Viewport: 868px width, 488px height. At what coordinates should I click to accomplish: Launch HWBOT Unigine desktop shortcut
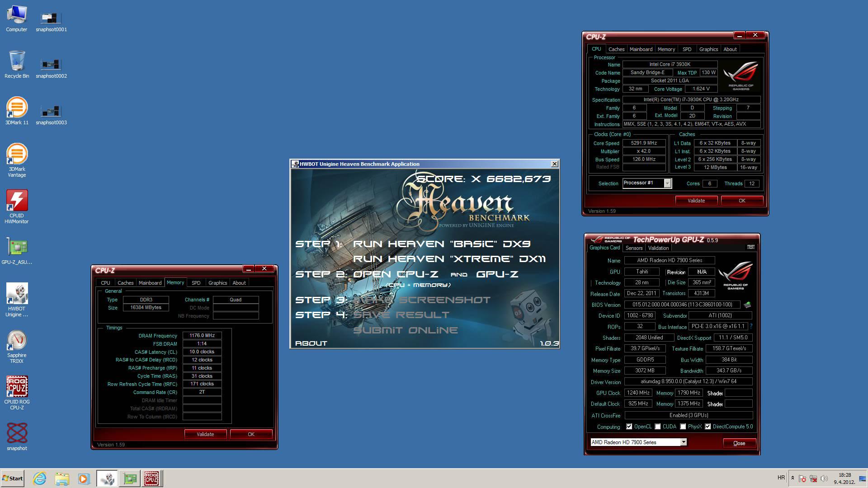pos(17,300)
